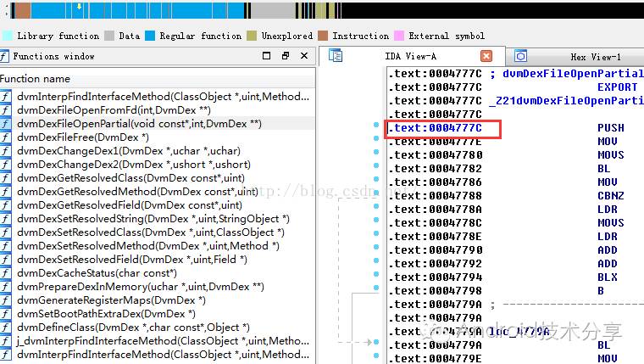Click the Library function legend color swatch
The width and height of the screenshot is (644, 364).
pyautogui.click(x=7, y=36)
